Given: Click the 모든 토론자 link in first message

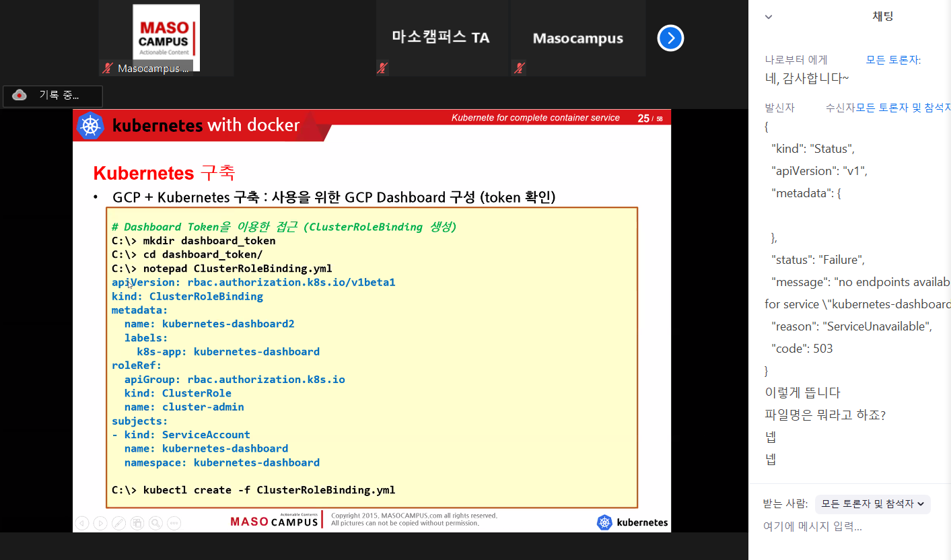Looking at the screenshot, I should [892, 60].
